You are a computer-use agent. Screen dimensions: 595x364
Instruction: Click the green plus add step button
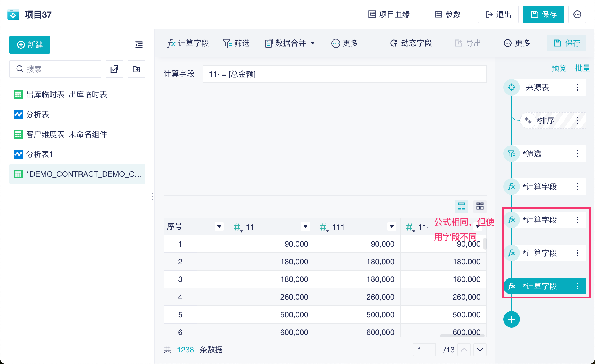511,320
